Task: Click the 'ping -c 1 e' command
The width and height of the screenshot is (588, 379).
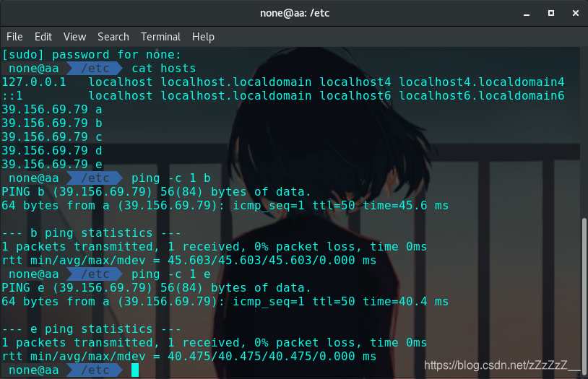Action: point(170,274)
